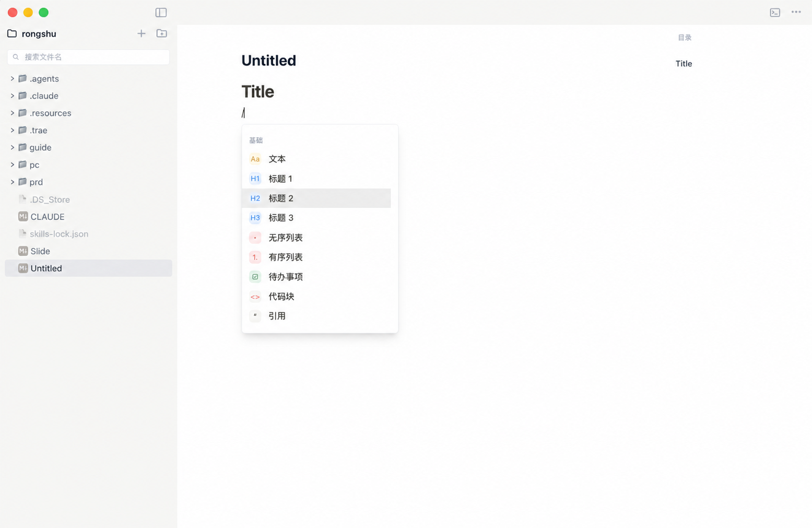
Task: Open the guide folder
Action: click(x=88, y=147)
